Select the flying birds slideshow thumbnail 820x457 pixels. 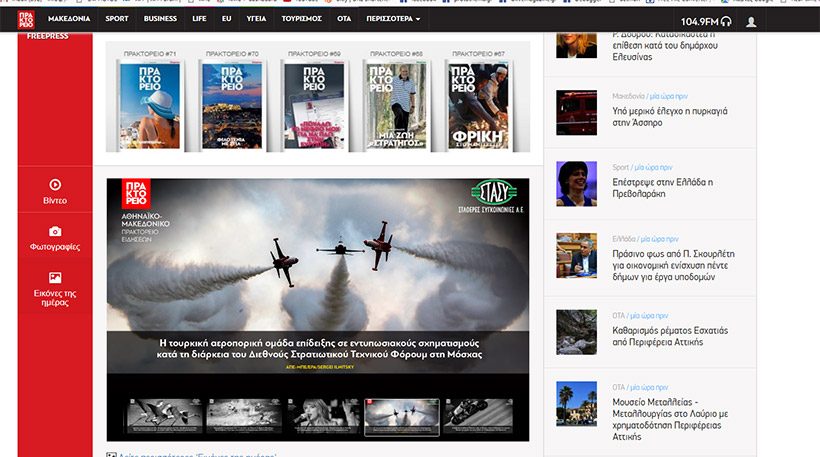(x=165, y=416)
